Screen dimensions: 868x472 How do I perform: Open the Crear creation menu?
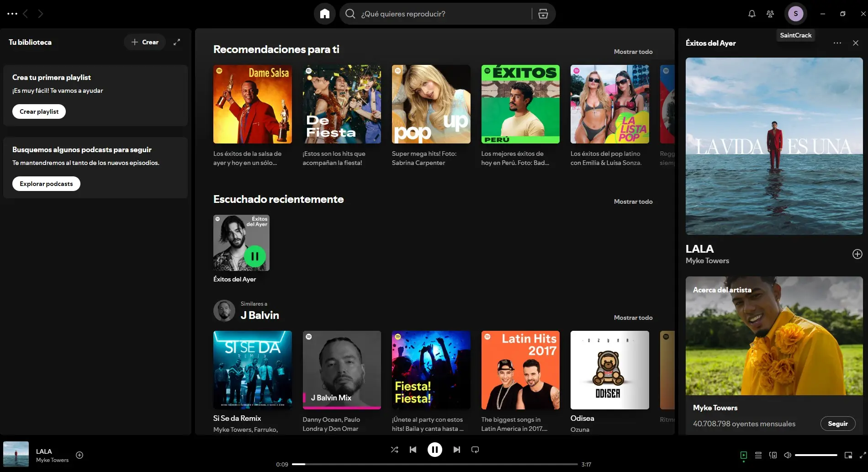point(144,42)
